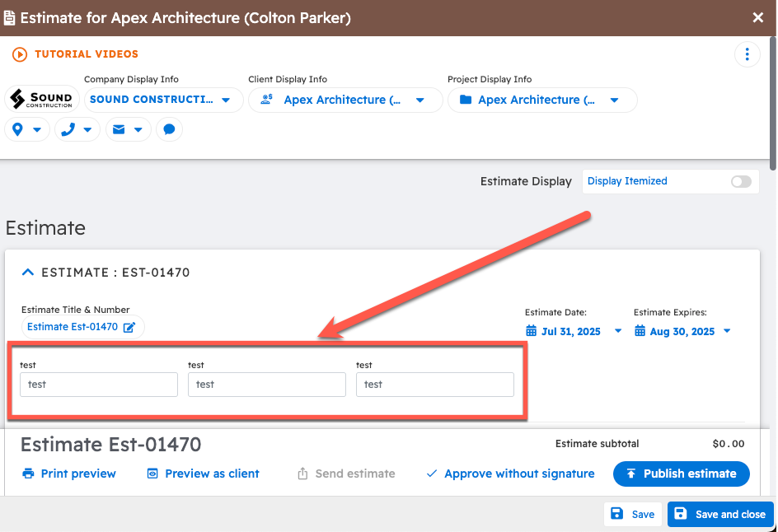Image resolution: width=778 pixels, height=532 pixels.
Task: Click the chat message bubble icon
Action: pyautogui.click(x=169, y=129)
